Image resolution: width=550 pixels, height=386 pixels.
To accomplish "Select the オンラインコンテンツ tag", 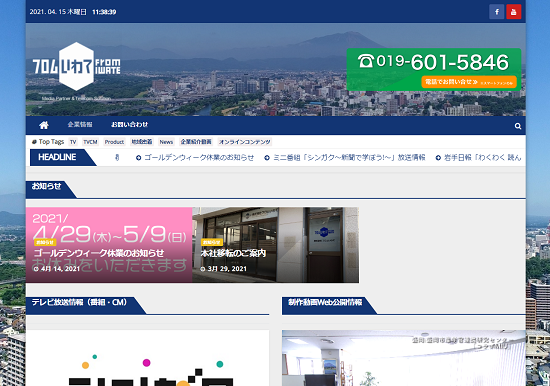I will point(245,142).
